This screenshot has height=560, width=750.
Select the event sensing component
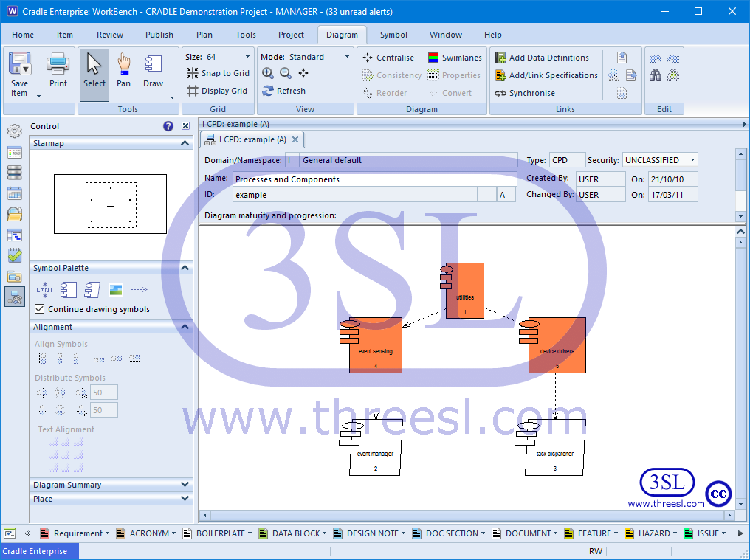376,345
